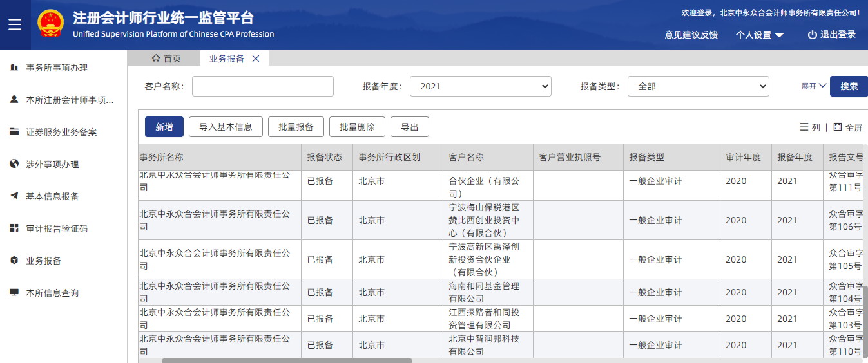Click 退出登录 to log out

[832, 35]
